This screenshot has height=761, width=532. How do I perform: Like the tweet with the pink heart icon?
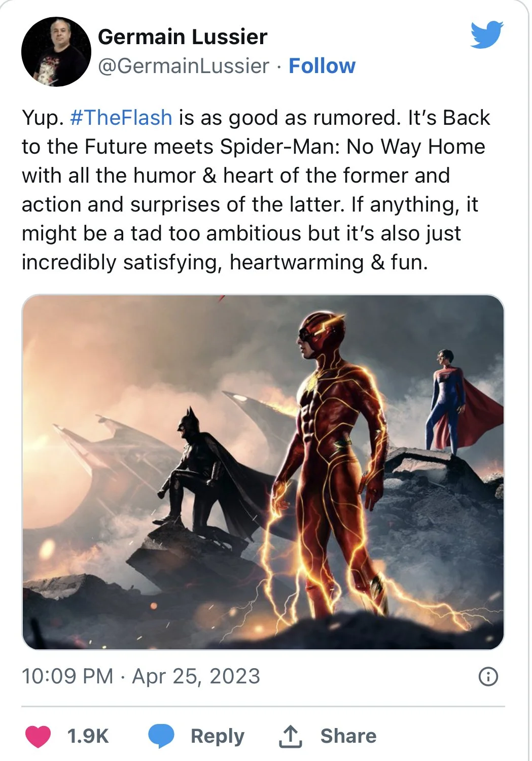click(x=38, y=736)
